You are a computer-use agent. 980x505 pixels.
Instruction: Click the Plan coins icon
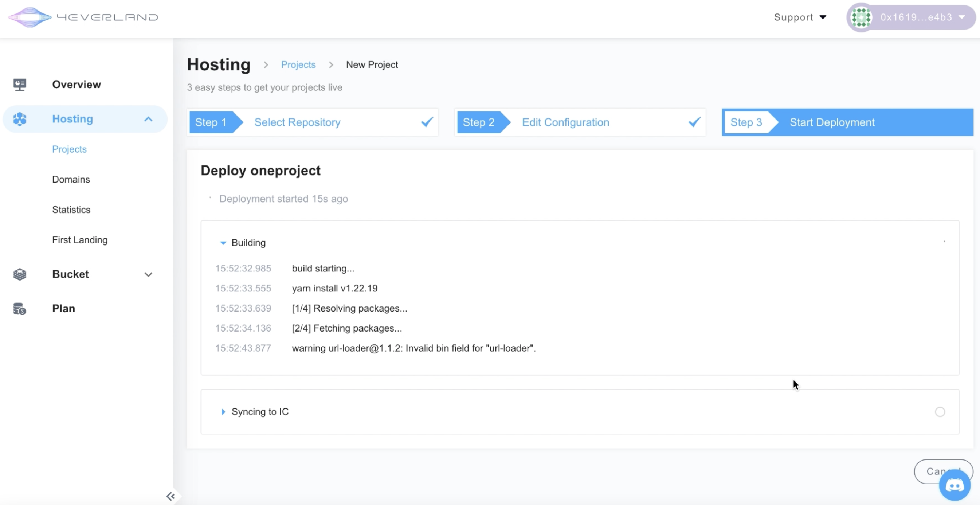[x=20, y=309]
